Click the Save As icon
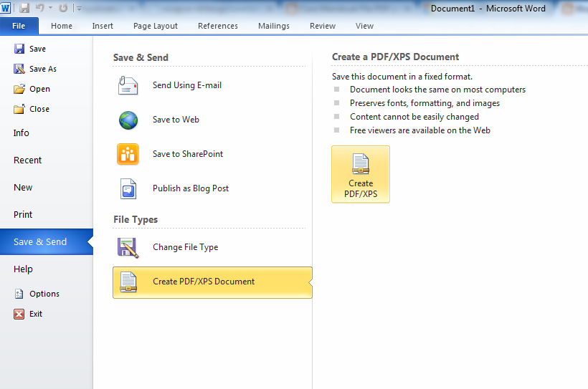Screen dimensions: 588x389 click(x=19, y=69)
